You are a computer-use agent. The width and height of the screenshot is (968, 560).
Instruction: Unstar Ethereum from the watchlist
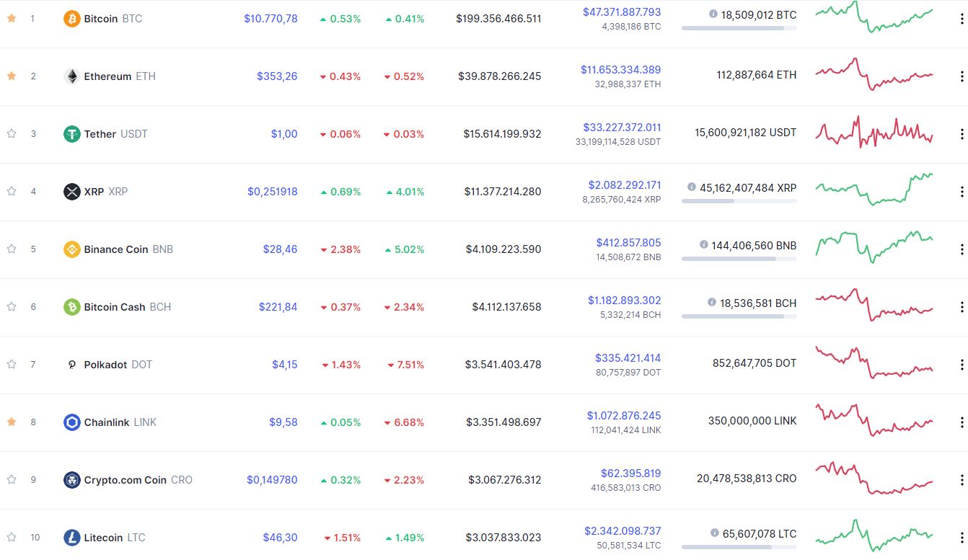(12, 76)
